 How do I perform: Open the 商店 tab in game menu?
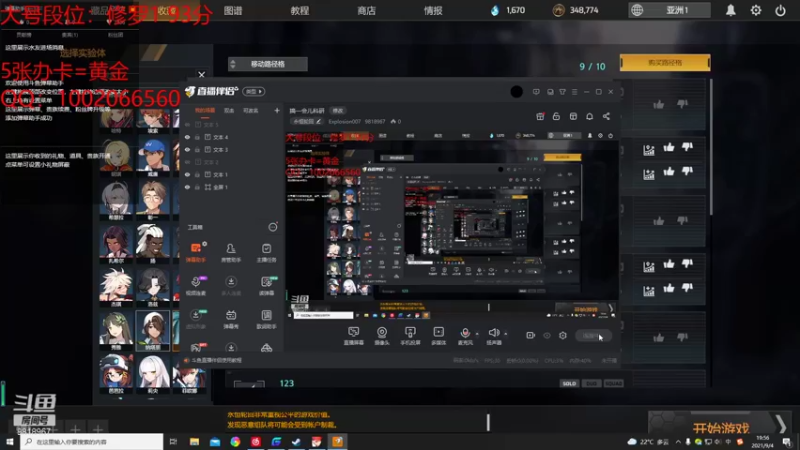click(x=366, y=10)
